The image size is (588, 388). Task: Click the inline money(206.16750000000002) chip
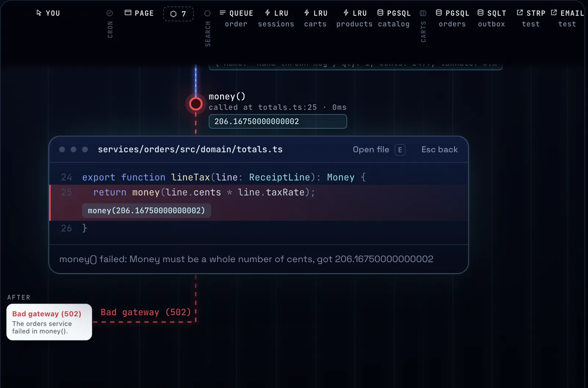tap(146, 211)
